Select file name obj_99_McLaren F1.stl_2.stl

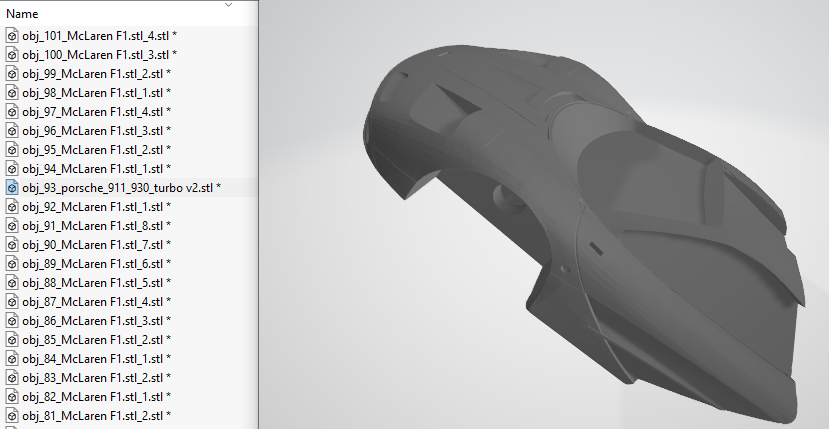click(x=97, y=74)
